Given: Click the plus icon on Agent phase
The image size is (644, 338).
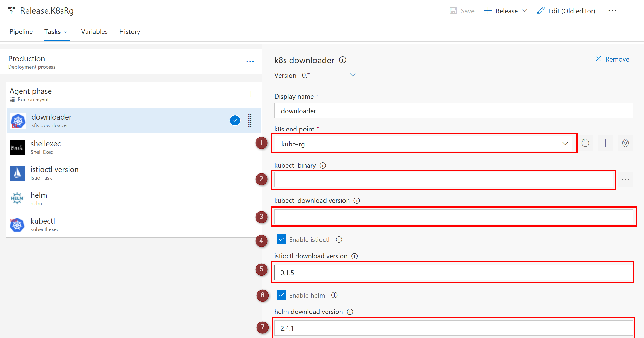Looking at the screenshot, I should tap(251, 94).
